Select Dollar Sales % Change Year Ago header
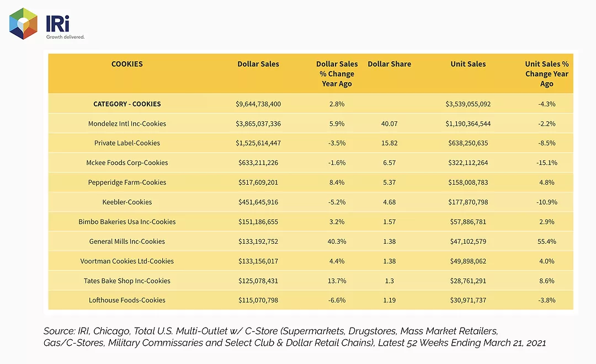 click(x=337, y=74)
